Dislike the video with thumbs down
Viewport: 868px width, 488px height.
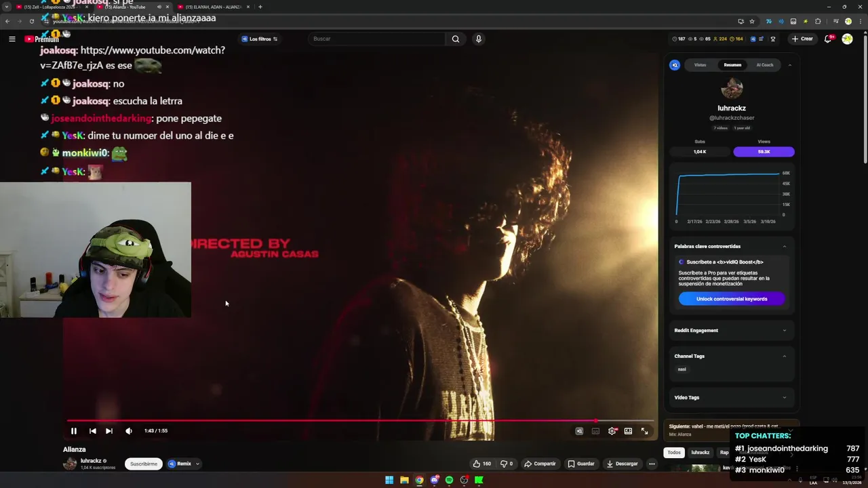pos(507,464)
